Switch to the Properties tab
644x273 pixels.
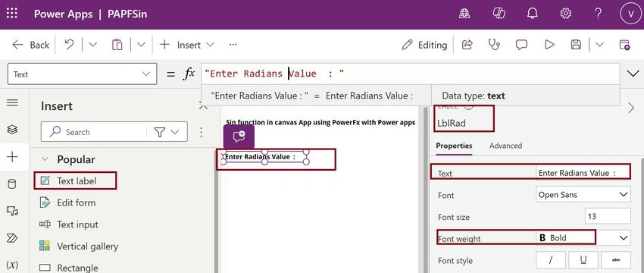(454, 146)
